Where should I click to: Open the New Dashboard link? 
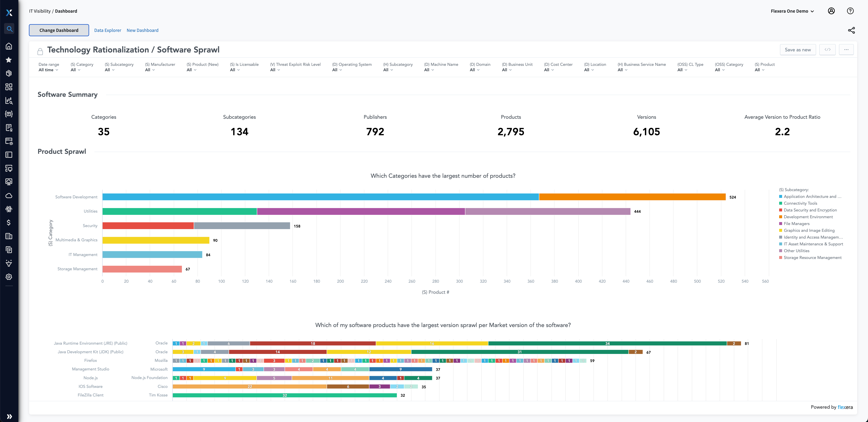143,30
